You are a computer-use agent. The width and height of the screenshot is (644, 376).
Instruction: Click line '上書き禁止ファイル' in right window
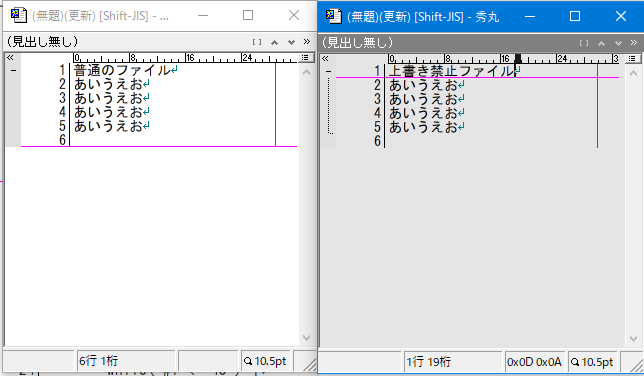[x=451, y=71]
